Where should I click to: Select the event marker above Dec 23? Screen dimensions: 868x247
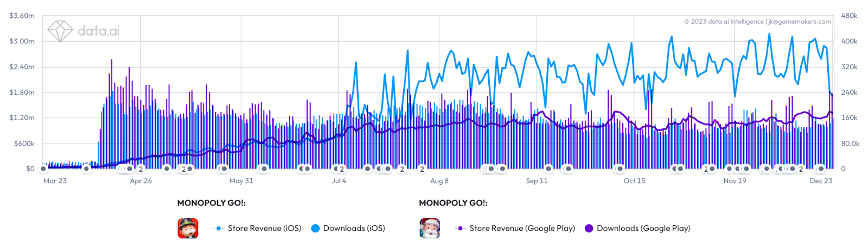click(821, 168)
